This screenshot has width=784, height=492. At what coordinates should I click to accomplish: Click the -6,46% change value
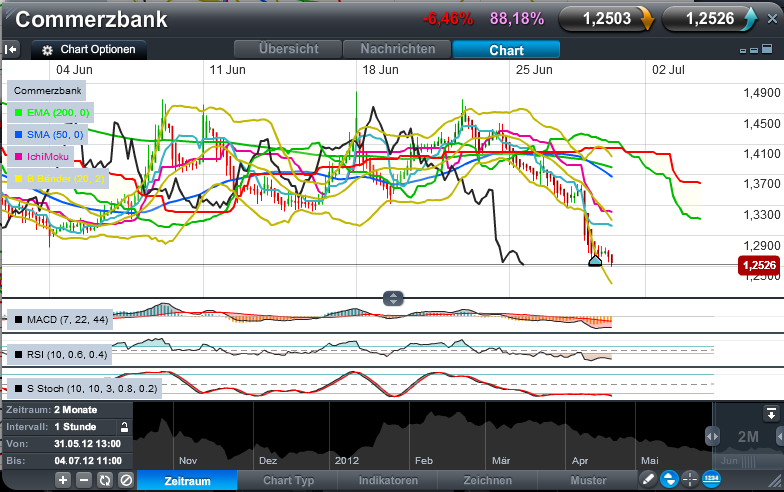(448, 19)
